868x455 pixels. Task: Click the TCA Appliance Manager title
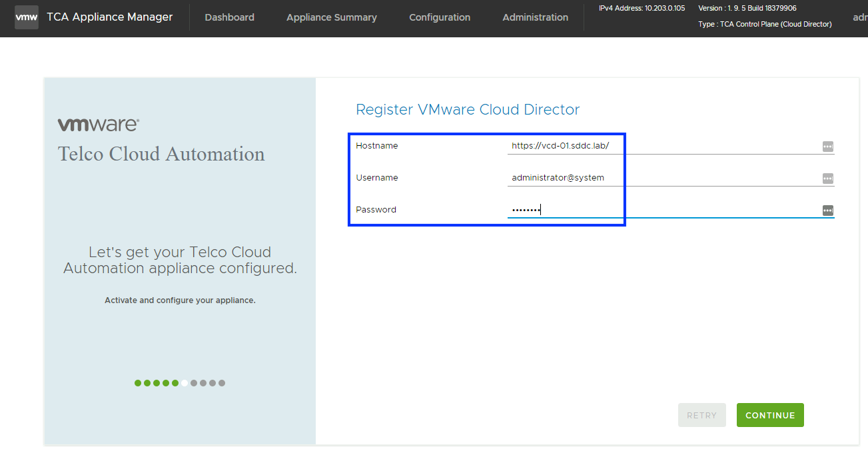110,17
